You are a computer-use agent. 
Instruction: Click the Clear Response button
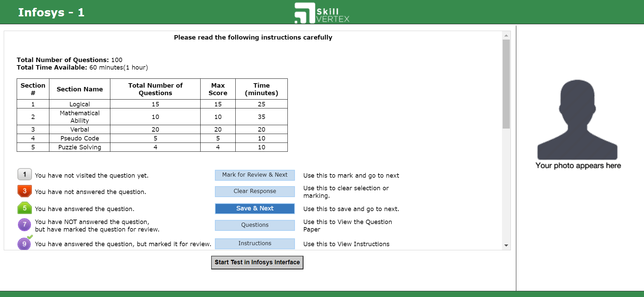tap(255, 191)
